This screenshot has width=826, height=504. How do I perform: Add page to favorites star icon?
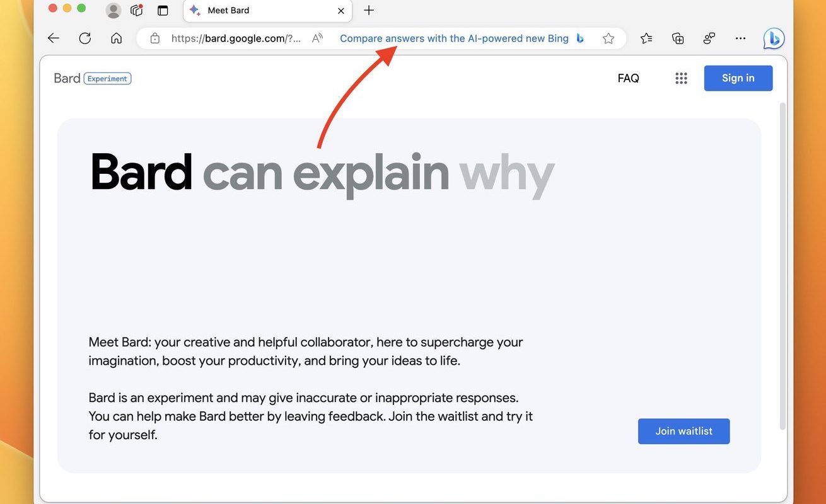608,38
